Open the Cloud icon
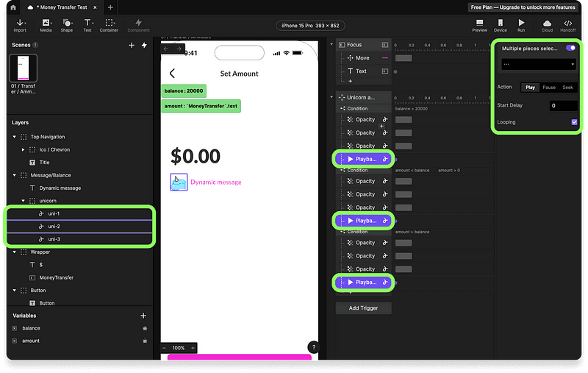The height and width of the screenshot is (373, 588). click(547, 25)
